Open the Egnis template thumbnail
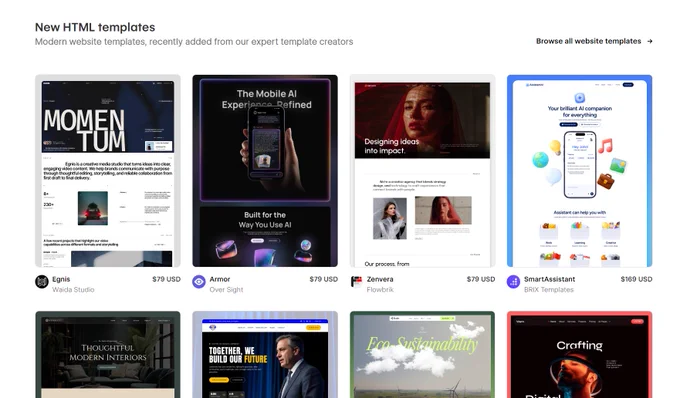This screenshot has width=680, height=398. pyautogui.click(x=108, y=171)
